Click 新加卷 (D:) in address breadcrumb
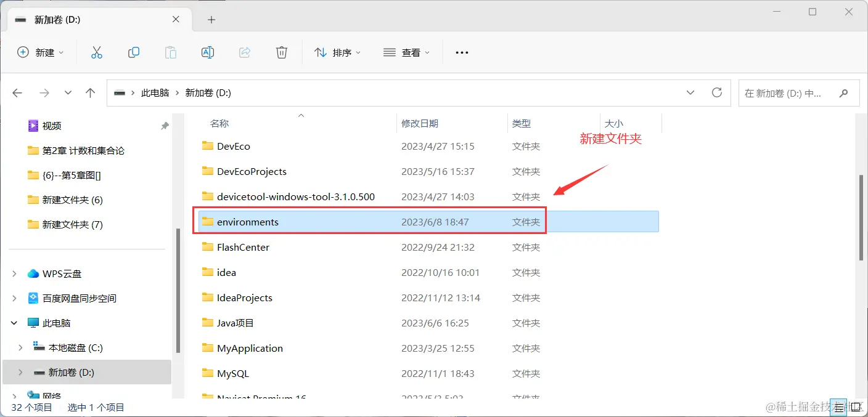 (208, 93)
